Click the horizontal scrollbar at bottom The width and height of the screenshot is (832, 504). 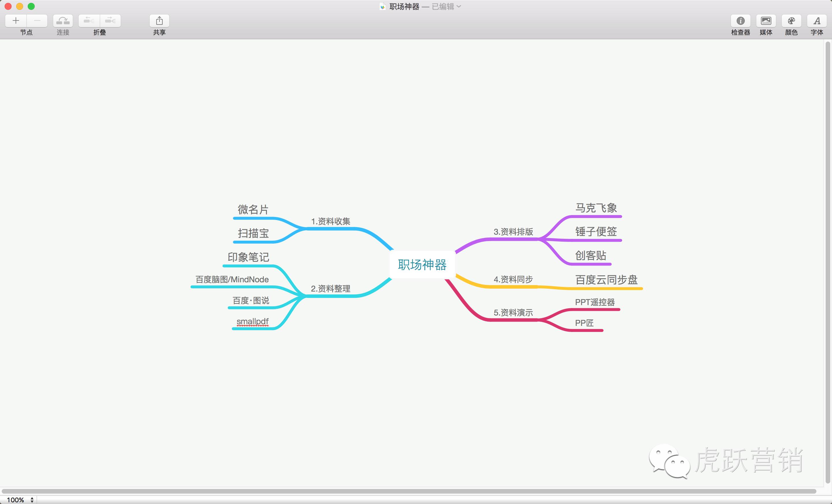tap(408, 491)
